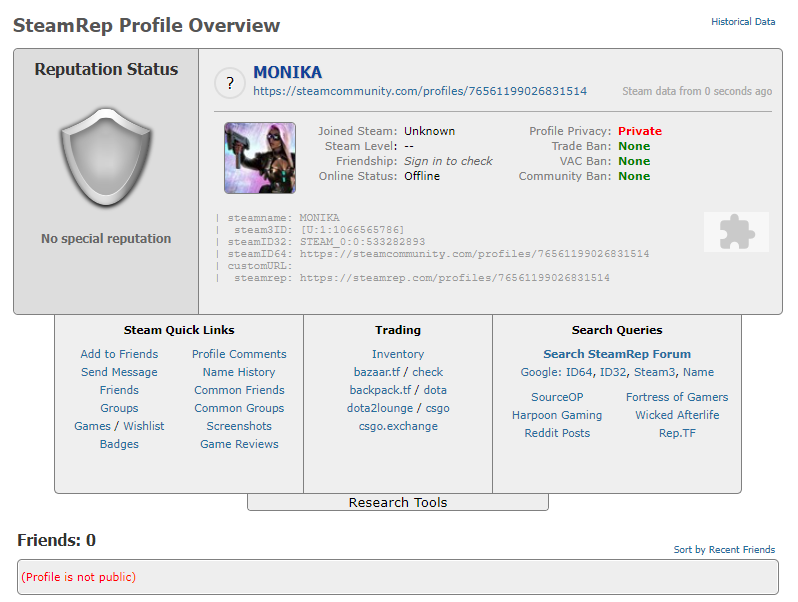The height and width of the screenshot is (602, 798).
Task: Open the Reddit Posts link
Action: [x=557, y=434]
